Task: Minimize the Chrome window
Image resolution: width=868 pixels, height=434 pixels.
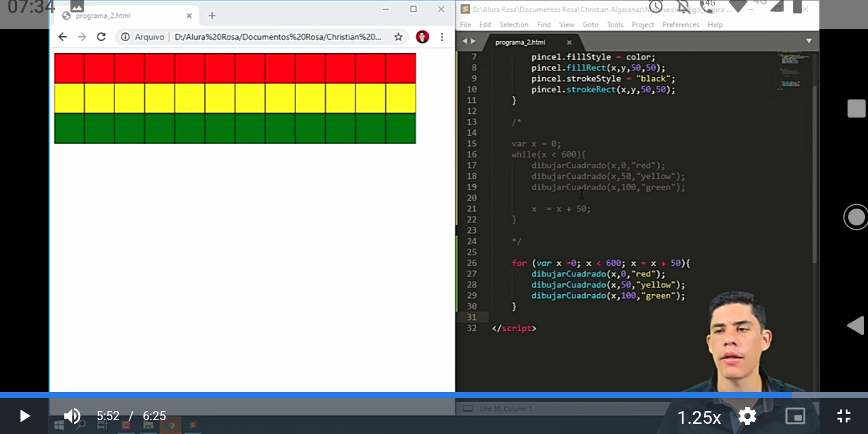Action: tap(386, 9)
